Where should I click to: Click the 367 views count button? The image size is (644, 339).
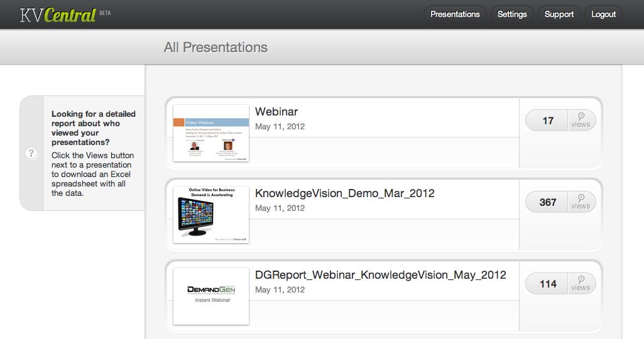coord(548,202)
